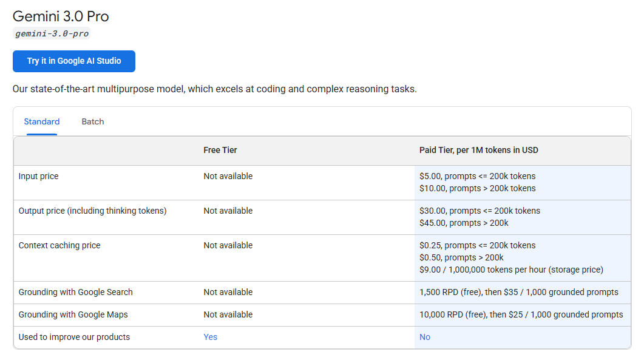Click the Used to improve our products label

[74, 337]
